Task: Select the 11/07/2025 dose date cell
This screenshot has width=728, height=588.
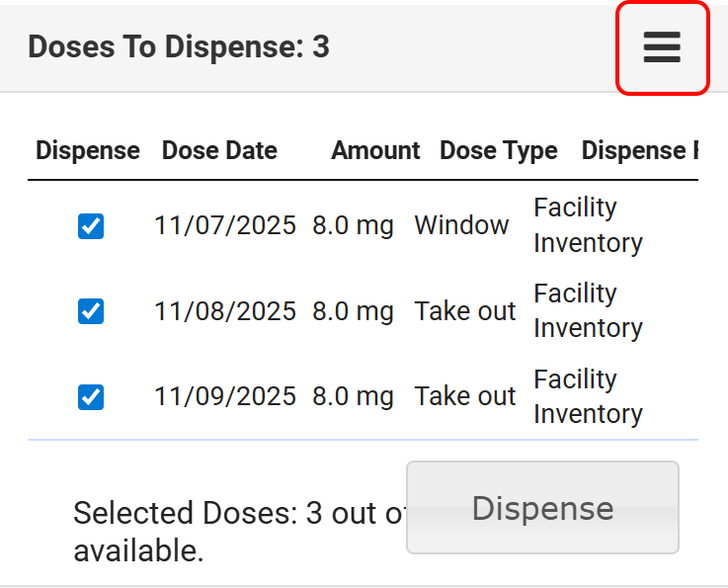Action: pyautogui.click(x=224, y=225)
